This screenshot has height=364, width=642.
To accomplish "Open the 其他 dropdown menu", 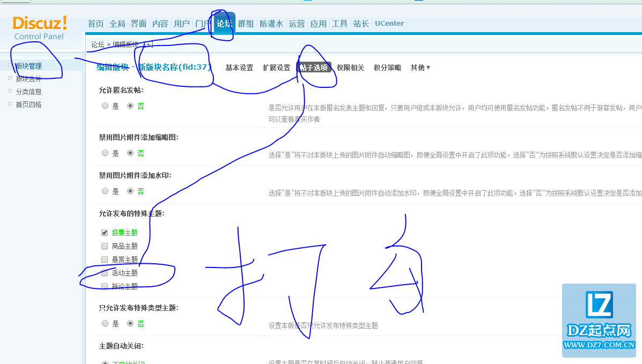I will point(420,68).
